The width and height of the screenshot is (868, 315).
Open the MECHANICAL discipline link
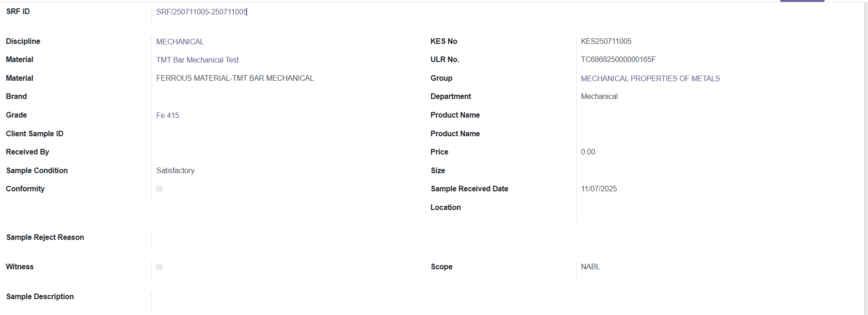(x=180, y=42)
